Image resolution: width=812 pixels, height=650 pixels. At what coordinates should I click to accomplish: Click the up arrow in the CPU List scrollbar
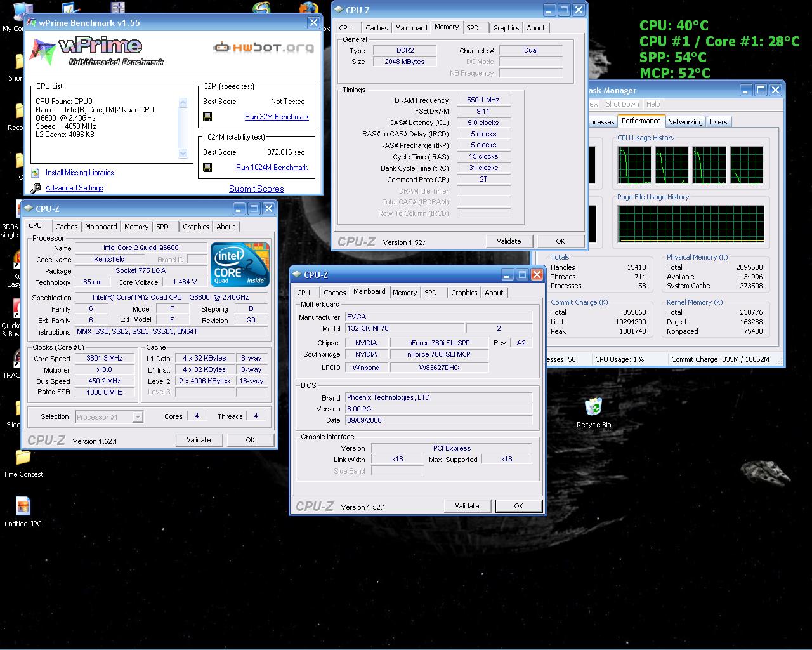[x=183, y=103]
